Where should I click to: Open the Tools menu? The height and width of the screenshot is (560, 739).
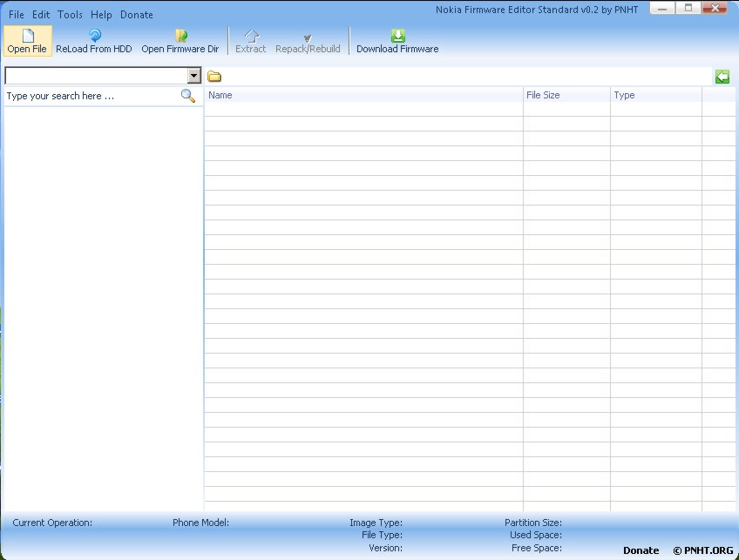coord(71,15)
